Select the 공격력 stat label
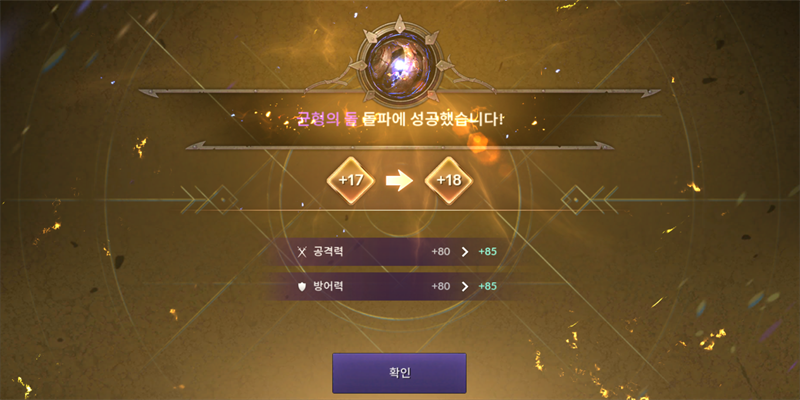The width and height of the screenshot is (800, 400). click(x=328, y=252)
